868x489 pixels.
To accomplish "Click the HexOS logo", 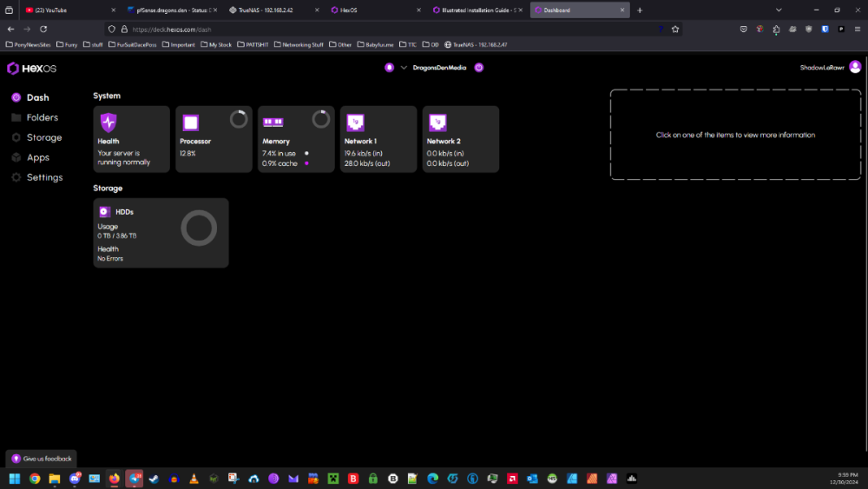I will point(31,68).
